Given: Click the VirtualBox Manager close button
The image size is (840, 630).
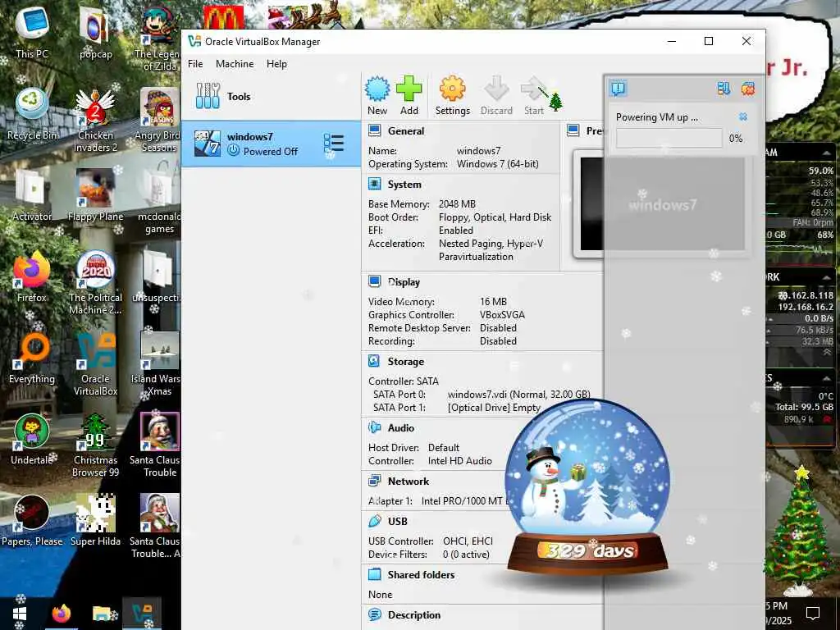Looking at the screenshot, I should 746,41.
